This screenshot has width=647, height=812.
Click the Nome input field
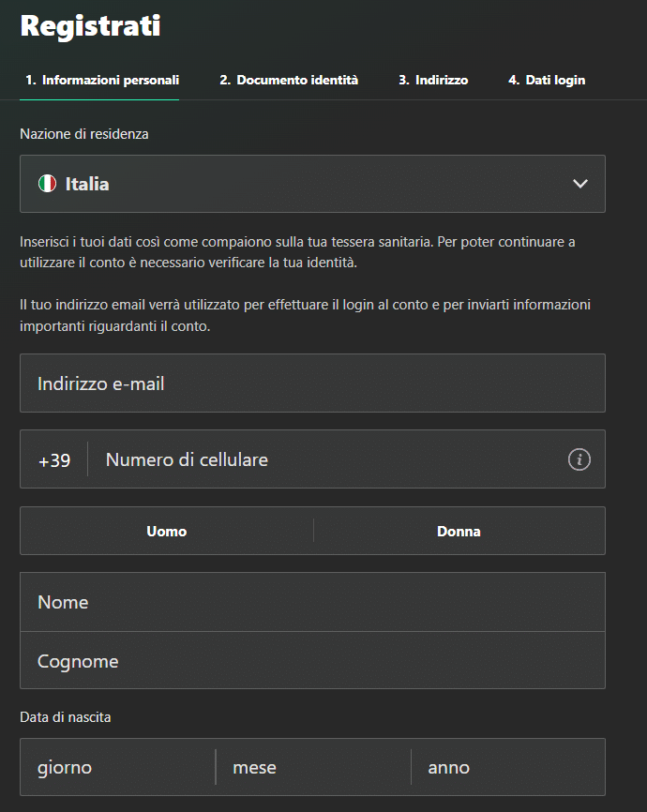coord(312,601)
